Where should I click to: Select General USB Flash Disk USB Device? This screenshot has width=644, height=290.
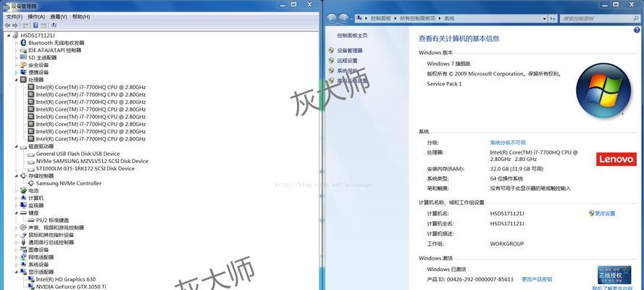[x=78, y=154]
